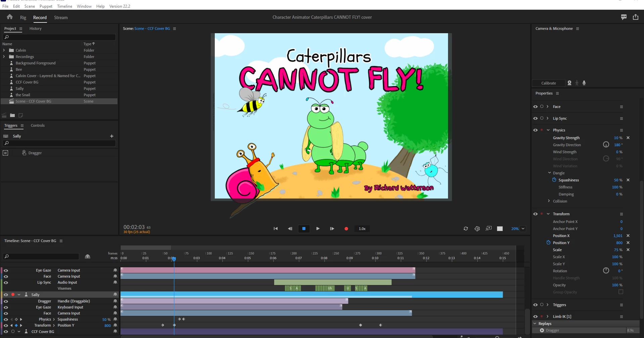The image size is (644, 338).
Task: Click timeline search field
Action: click(x=41, y=257)
